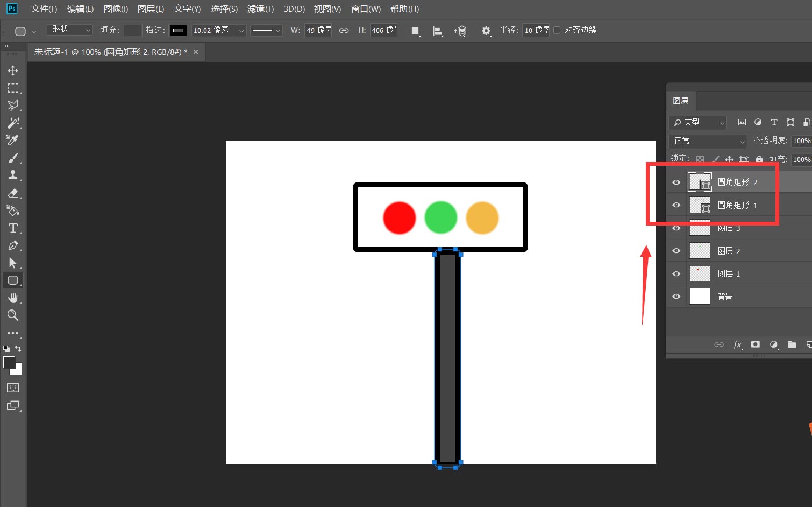This screenshot has width=812, height=507.
Task: Add a layer style with fx
Action: (738, 344)
